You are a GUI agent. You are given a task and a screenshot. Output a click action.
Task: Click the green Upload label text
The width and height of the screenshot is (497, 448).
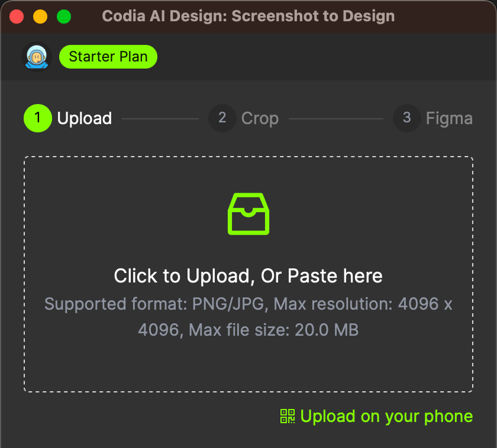click(84, 118)
